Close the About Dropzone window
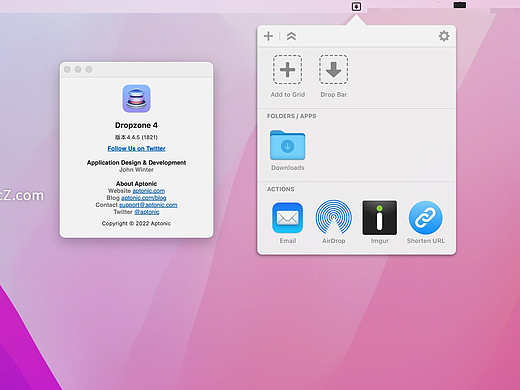 click(x=67, y=69)
